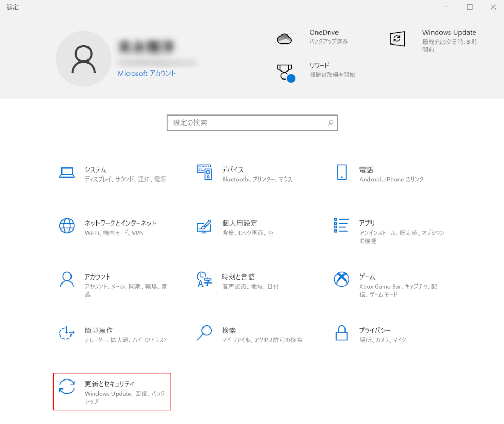Hit the magnifier icon in the search box
The height and width of the screenshot is (424, 504).
pyautogui.click(x=330, y=123)
